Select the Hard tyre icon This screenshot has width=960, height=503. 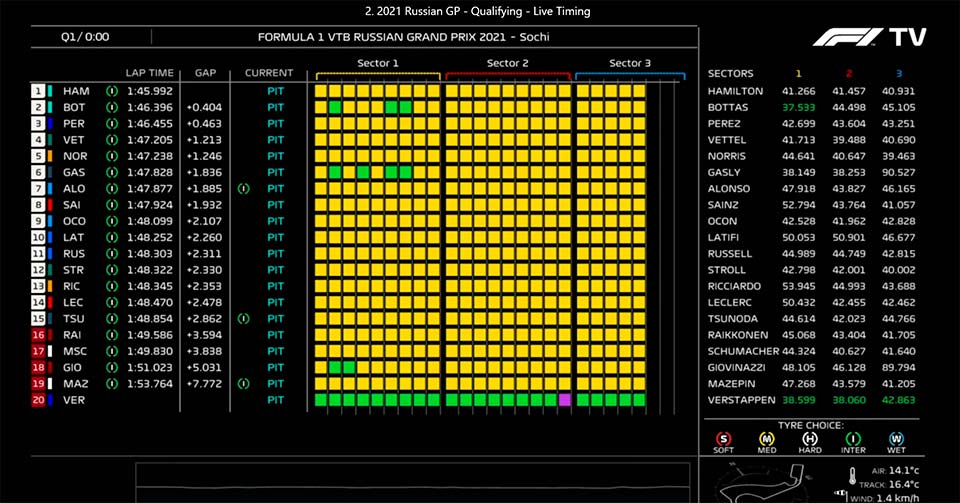click(x=811, y=436)
